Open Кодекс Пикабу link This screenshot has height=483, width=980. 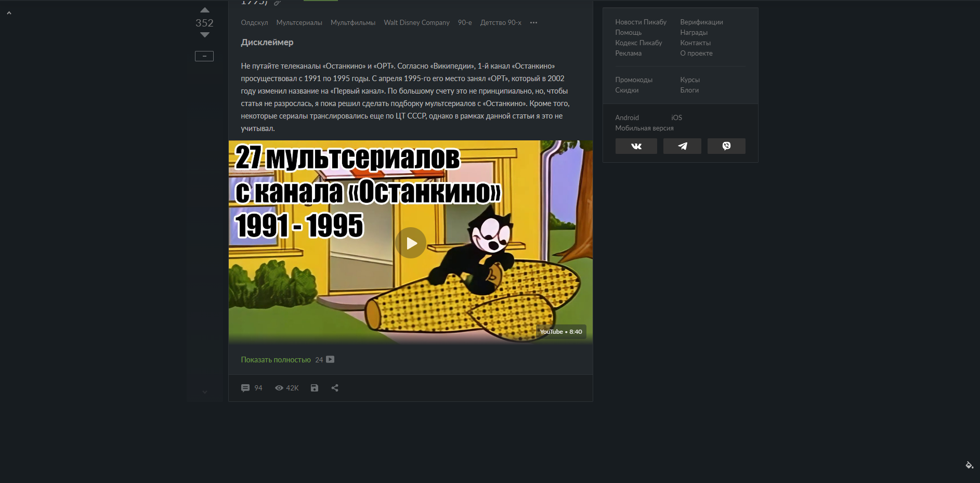[638, 43]
